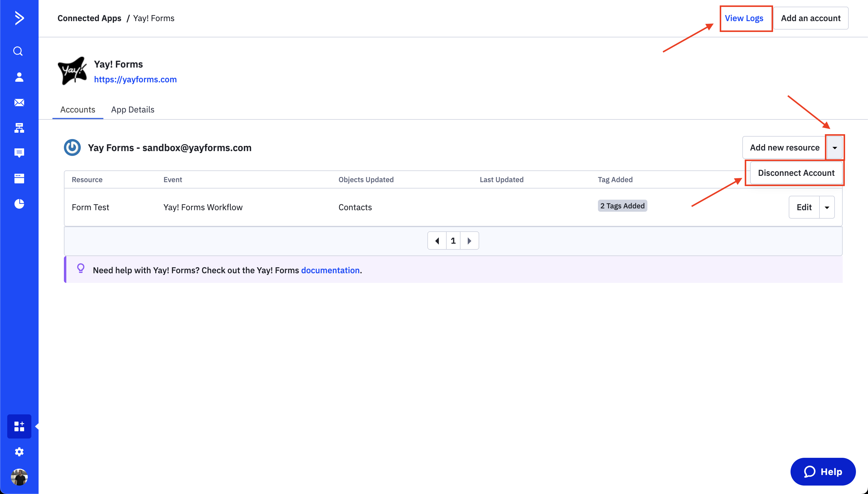Click the Disconnect Account option
868x494 pixels.
[x=796, y=173]
